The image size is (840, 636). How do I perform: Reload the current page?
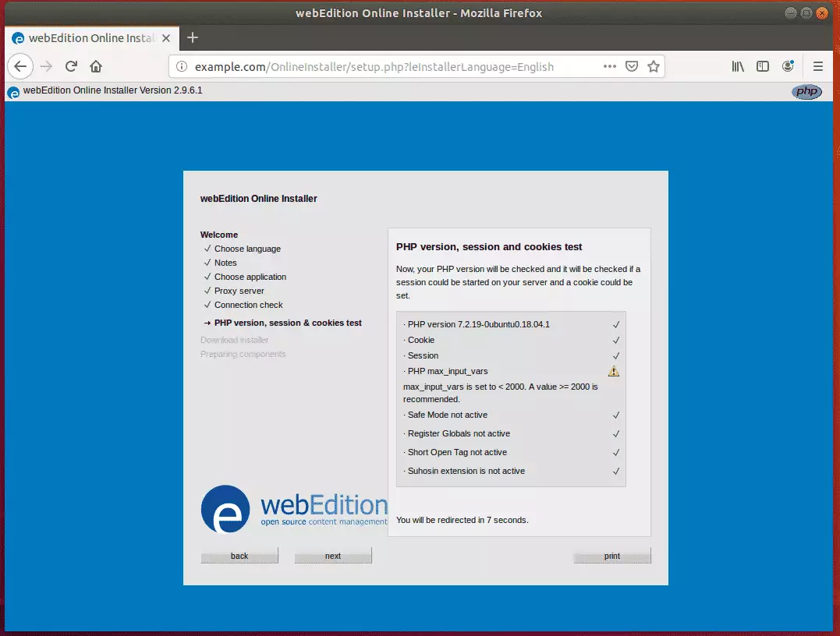click(71, 66)
